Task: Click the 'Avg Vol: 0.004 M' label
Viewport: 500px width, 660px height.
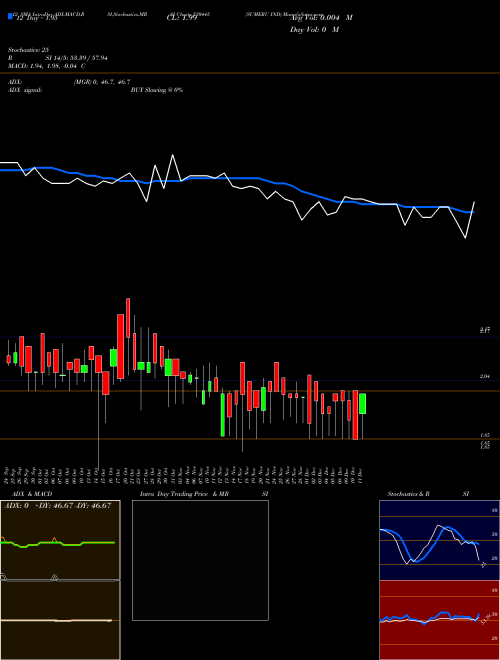Action: [321, 18]
